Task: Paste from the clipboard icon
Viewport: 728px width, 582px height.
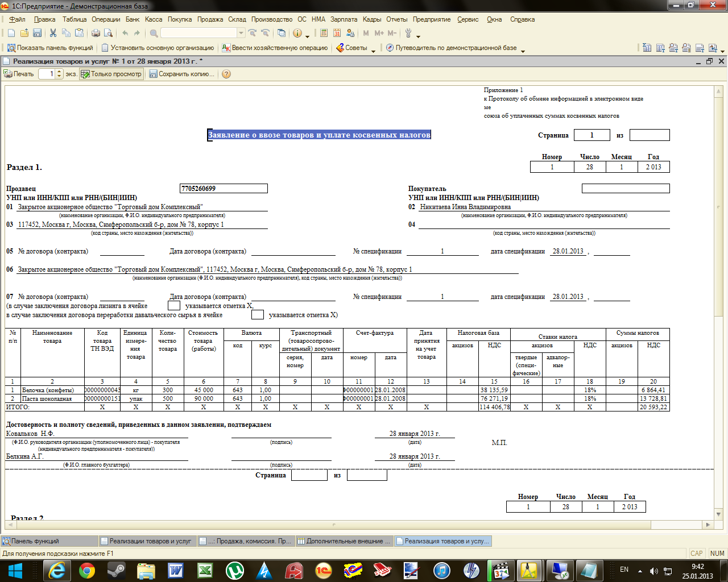Action: coord(80,33)
